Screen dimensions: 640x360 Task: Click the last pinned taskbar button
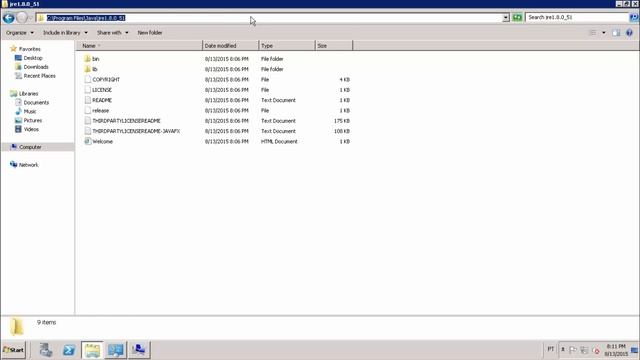[139, 350]
